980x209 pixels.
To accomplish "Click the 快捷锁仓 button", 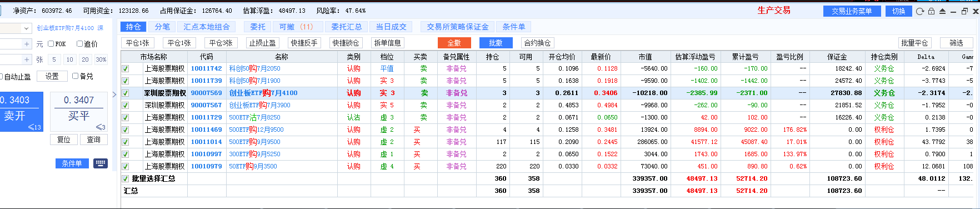I will [346, 43].
